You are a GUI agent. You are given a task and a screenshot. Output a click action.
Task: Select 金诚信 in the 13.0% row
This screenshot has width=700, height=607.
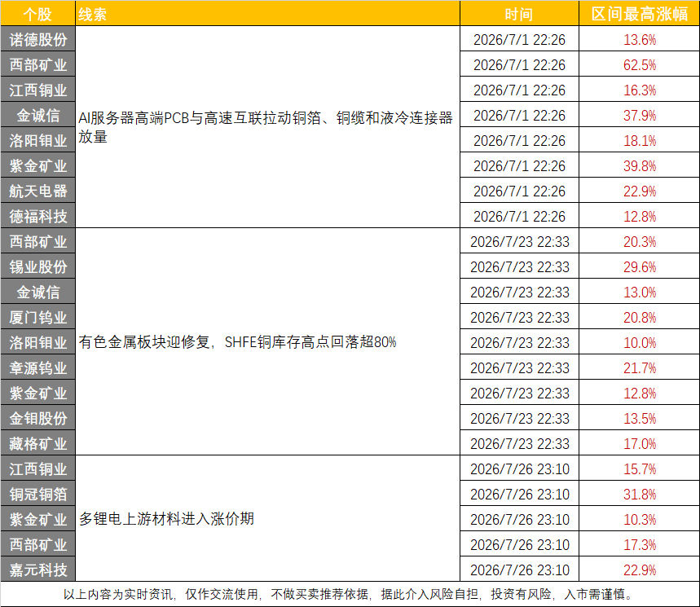point(38,292)
